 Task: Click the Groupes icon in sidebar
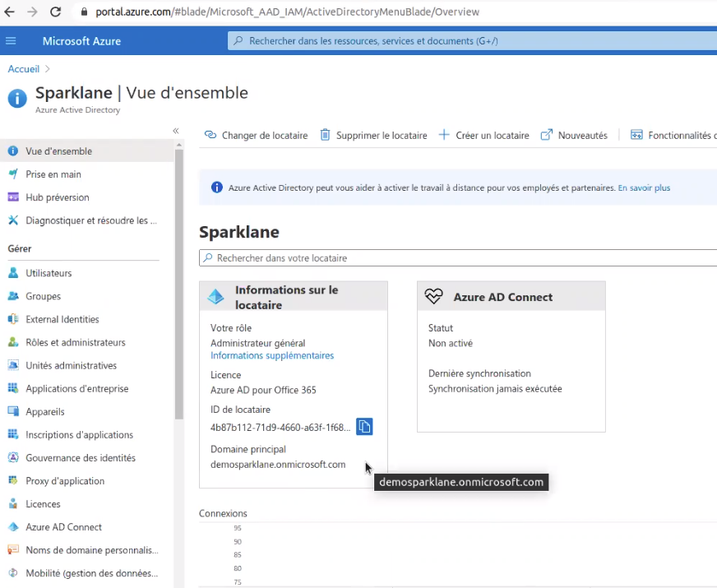coord(13,296)
